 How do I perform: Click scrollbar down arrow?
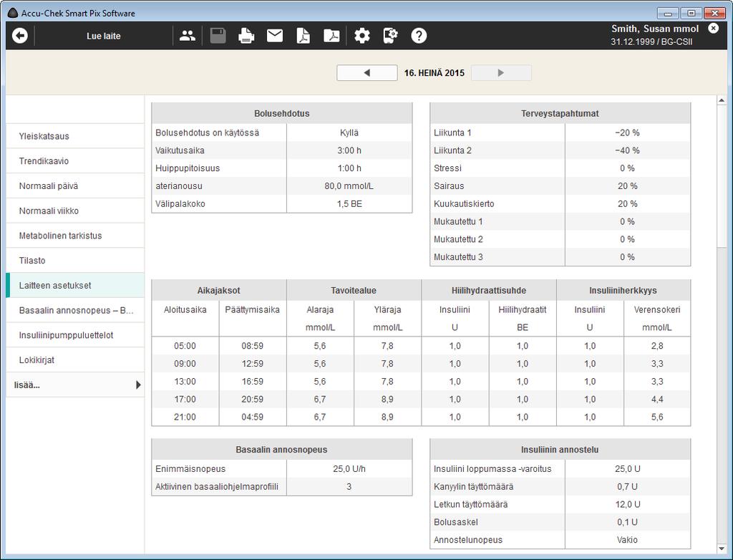pos(722,549)
